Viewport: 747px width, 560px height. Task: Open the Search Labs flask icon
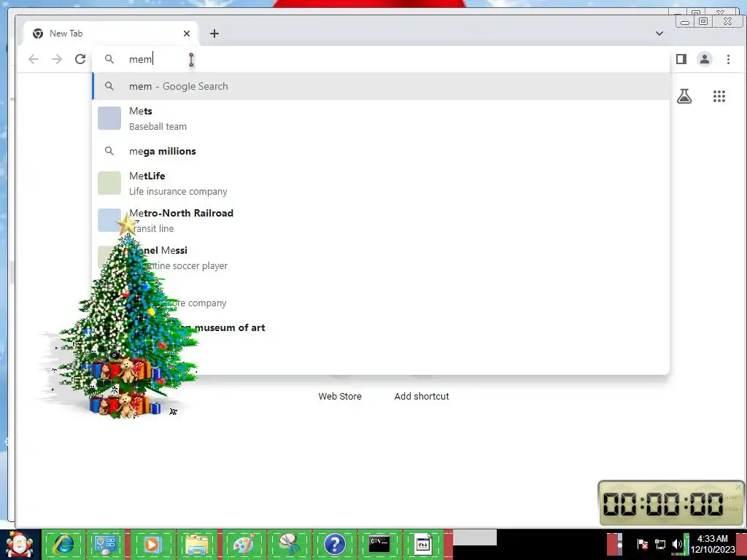(x=684, y=96)
